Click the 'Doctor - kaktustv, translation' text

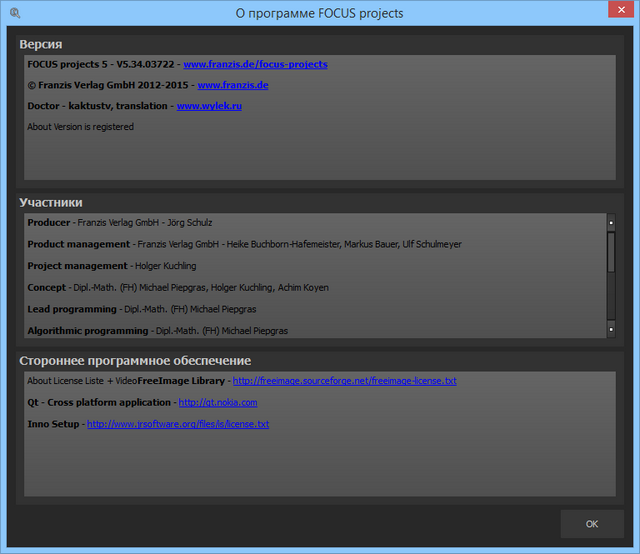coord(98,106)
